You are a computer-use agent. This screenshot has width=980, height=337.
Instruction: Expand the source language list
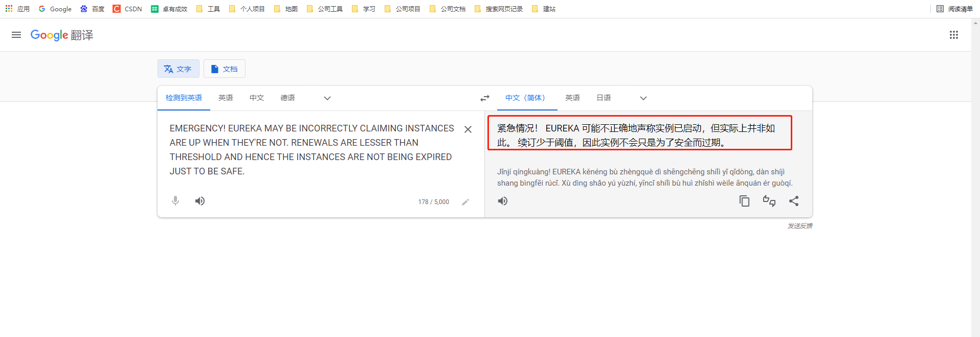pos(327,98)
